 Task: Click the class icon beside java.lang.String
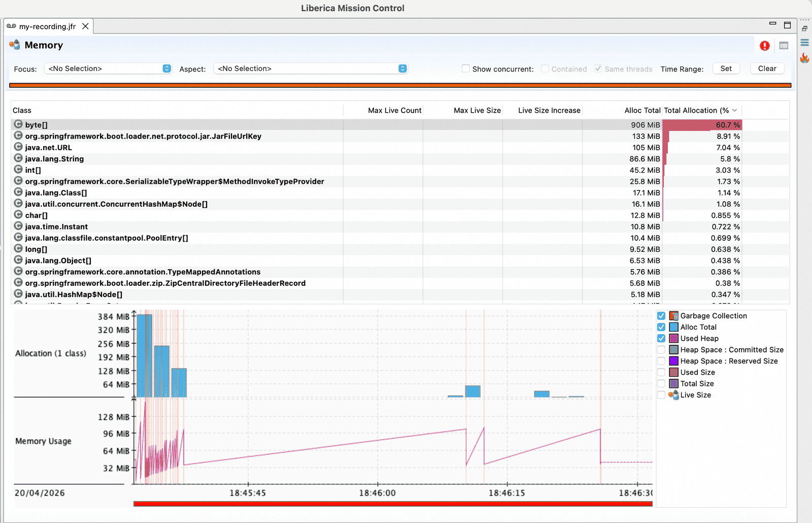(18, 158)
